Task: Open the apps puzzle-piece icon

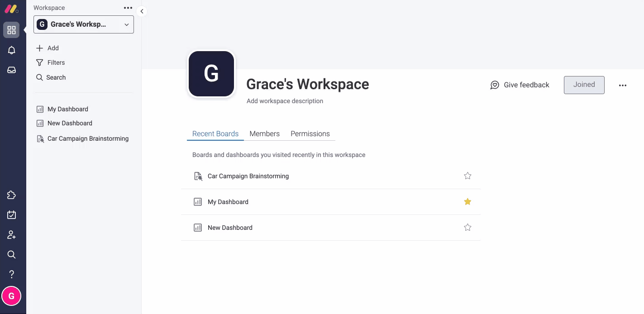Action: pos(11,195)
